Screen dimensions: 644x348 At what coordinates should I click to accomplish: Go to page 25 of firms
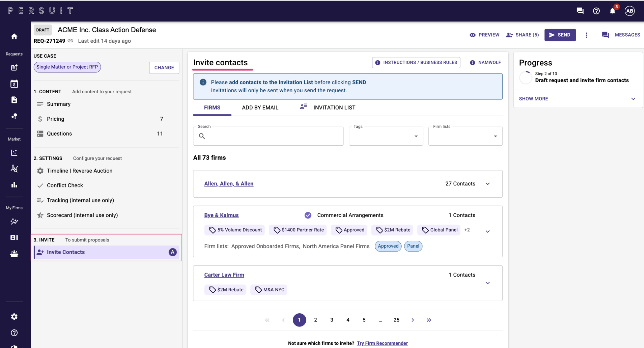(396, 320)
